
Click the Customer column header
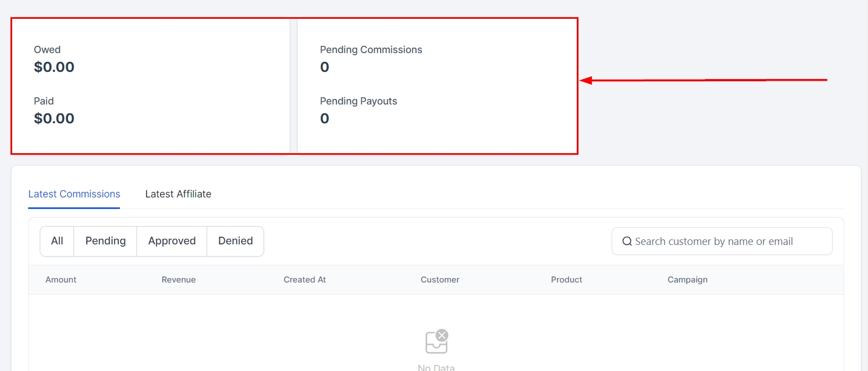coord(440,280)
